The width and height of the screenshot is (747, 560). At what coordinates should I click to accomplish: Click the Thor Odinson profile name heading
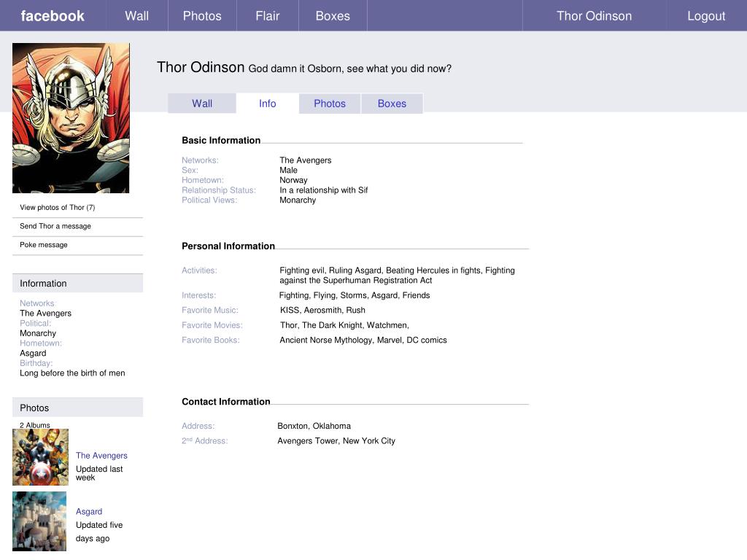(x=201, y=67)
